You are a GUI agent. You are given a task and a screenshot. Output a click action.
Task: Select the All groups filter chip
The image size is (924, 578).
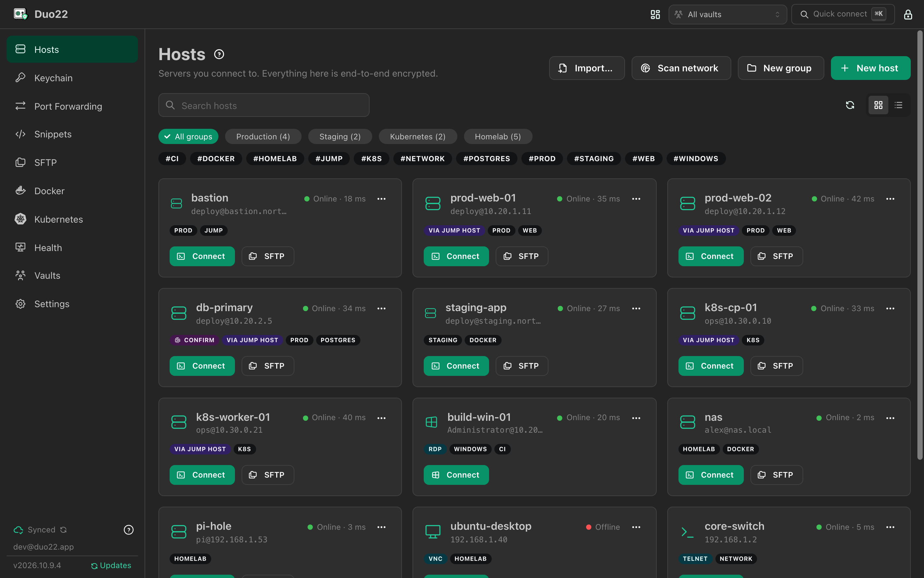point(189,136)
